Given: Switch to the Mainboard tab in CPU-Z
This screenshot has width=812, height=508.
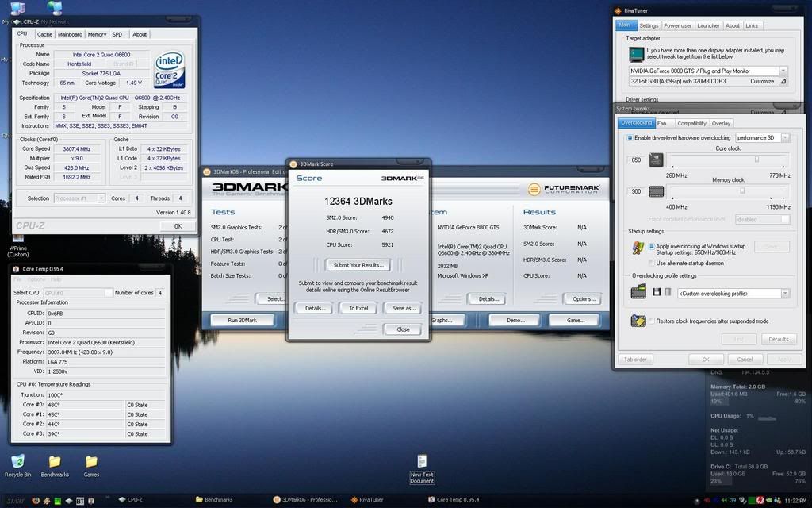Looking at the screenshot, I should tap(70, 34).
